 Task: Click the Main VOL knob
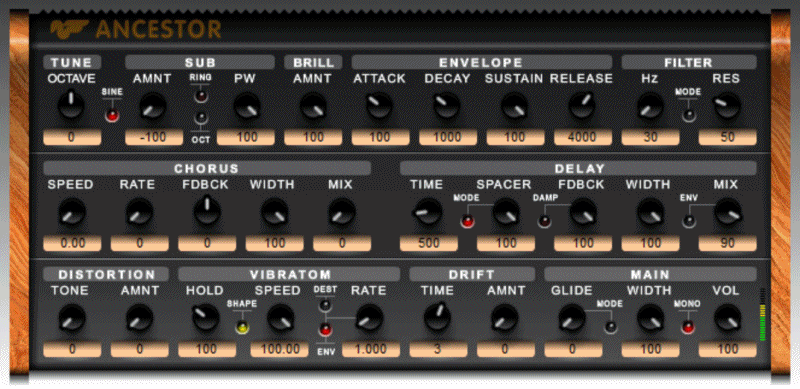(727, 318)
